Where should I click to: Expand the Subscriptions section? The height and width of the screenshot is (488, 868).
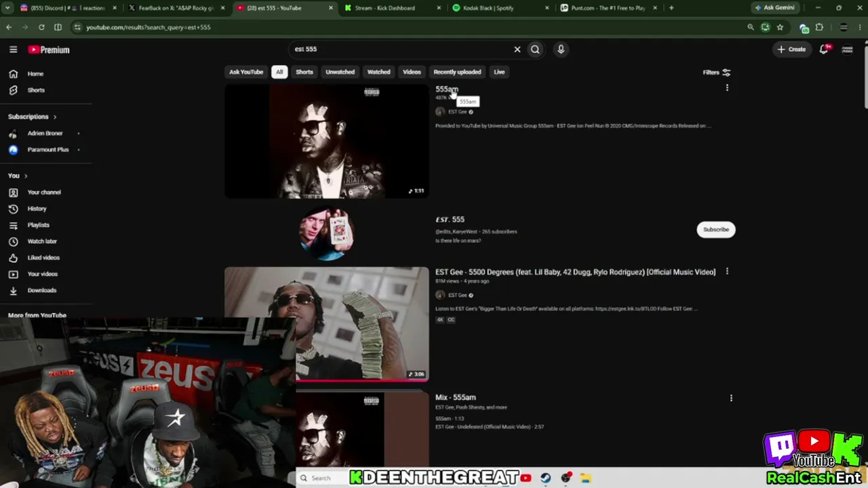point(32,117)
